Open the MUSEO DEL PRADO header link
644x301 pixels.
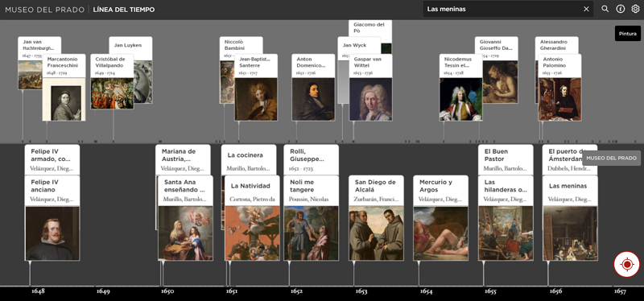[x=45, y=10]
